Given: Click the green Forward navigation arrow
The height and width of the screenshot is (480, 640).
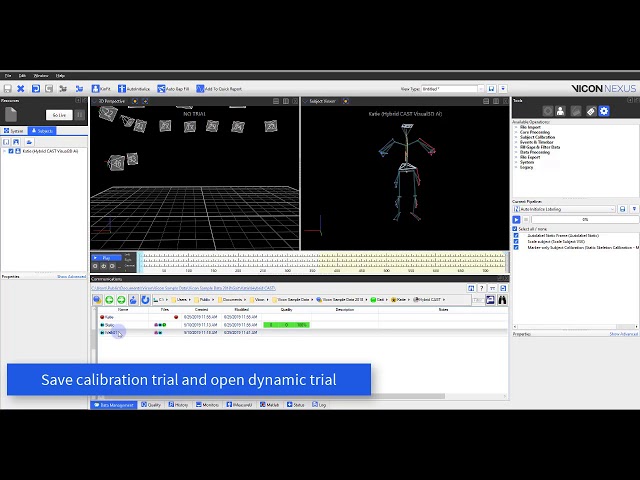Looking at the screenshot, I should pos(121,300).
